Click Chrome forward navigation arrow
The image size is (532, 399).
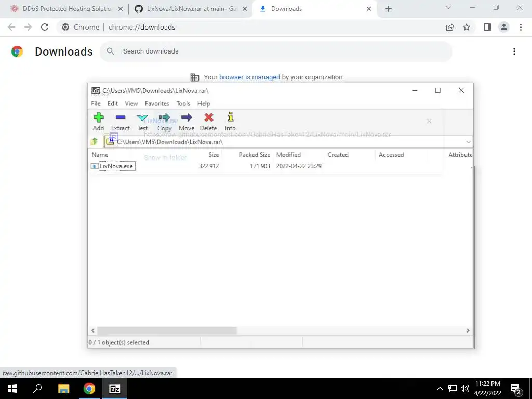28,27
